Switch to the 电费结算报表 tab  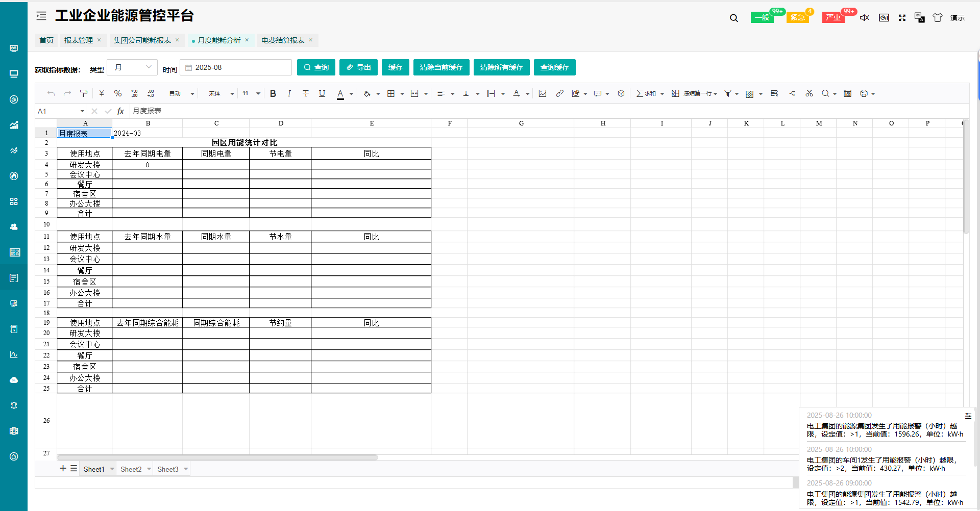point(283,40)
